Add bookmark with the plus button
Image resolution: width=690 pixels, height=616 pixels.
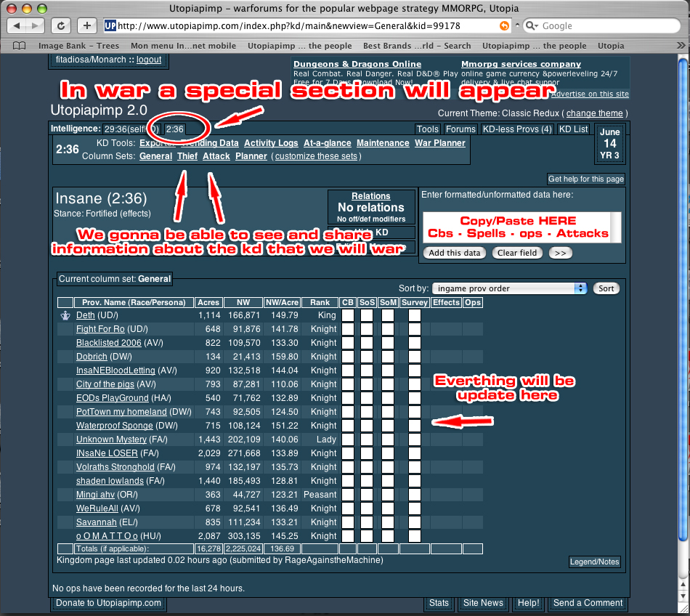86,25
